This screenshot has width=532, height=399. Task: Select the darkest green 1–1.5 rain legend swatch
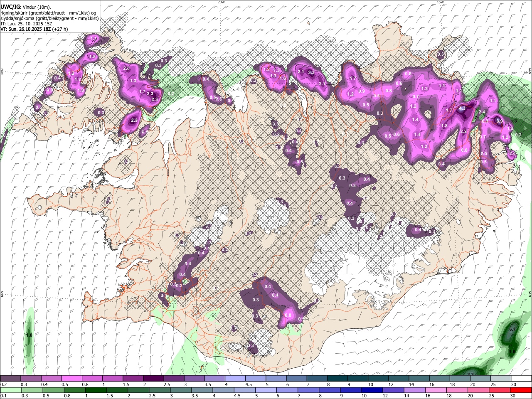(96, 390)
